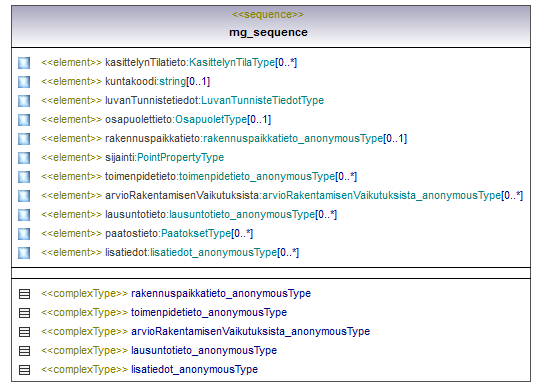This screenshot has height=386, width=541.
Task: Click the element icon beside arvioRakentamisenVaikutuksista element
Action: [x=24, y=196]
